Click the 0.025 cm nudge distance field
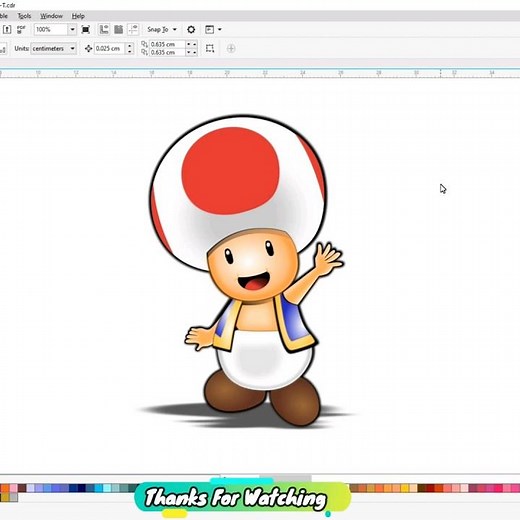Screen dimensions: 520x520 109,49
